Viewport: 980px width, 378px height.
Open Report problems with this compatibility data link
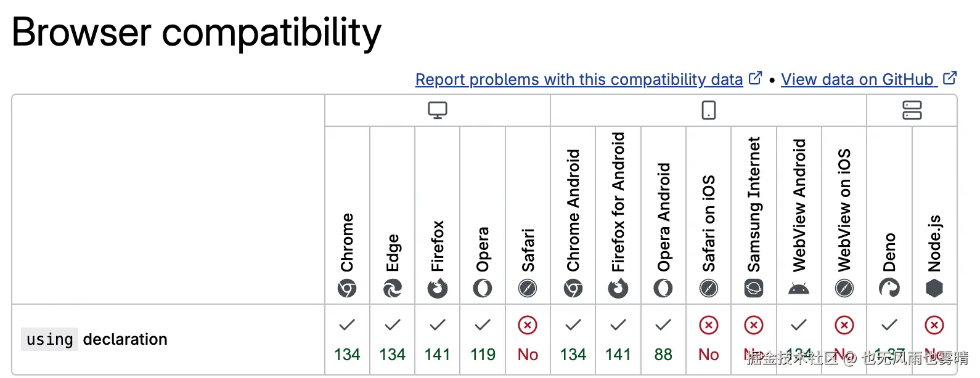click(579, 79)
